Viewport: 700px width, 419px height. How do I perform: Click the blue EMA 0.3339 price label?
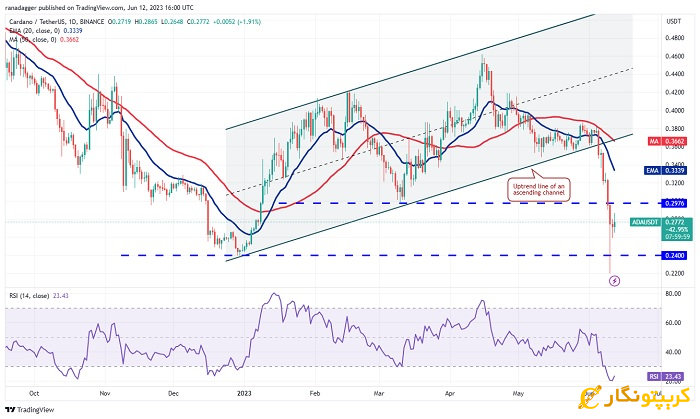(x=666, y=170)
